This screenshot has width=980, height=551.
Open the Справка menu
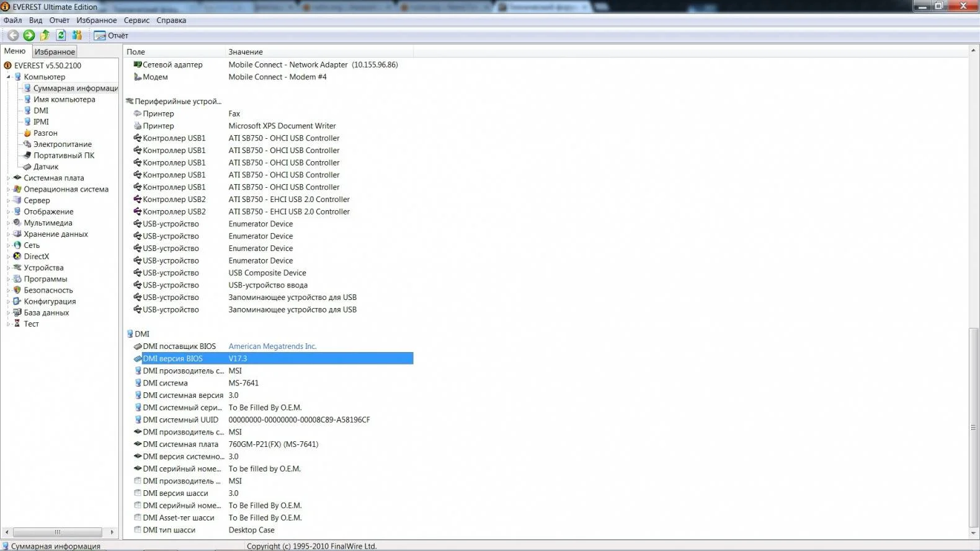pos(171,20)
